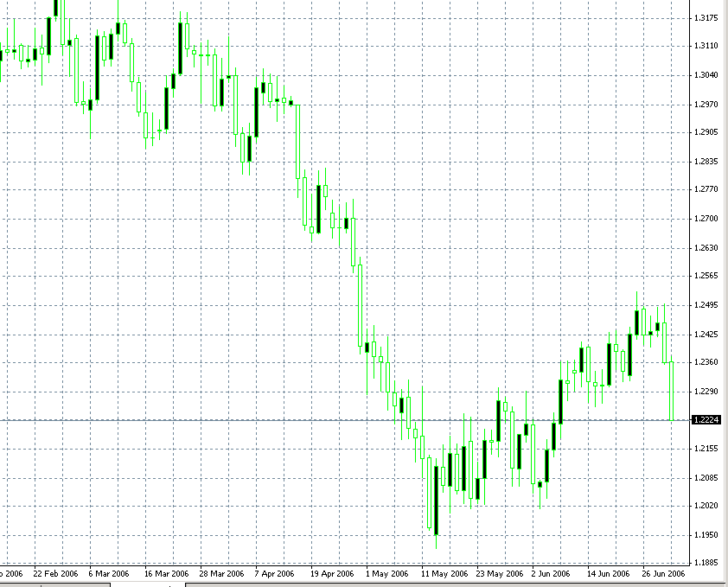Click the current price label 1.2224
Screen dimensions: 728x587
click(x=706, y=420)
